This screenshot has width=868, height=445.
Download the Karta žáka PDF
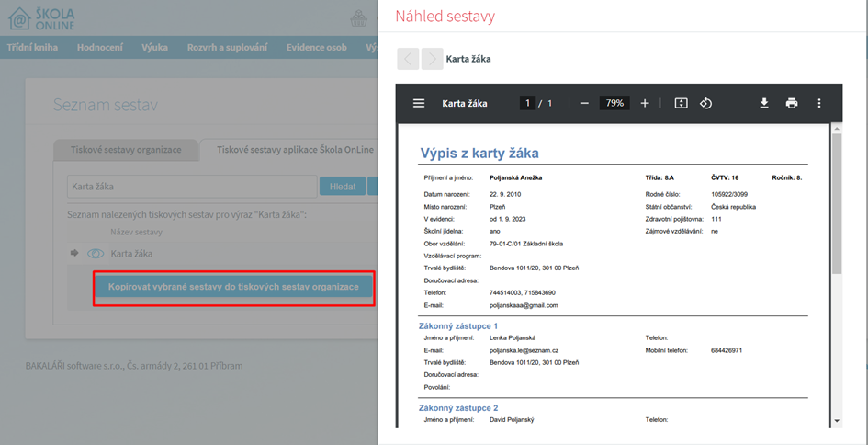coord(764,103)
